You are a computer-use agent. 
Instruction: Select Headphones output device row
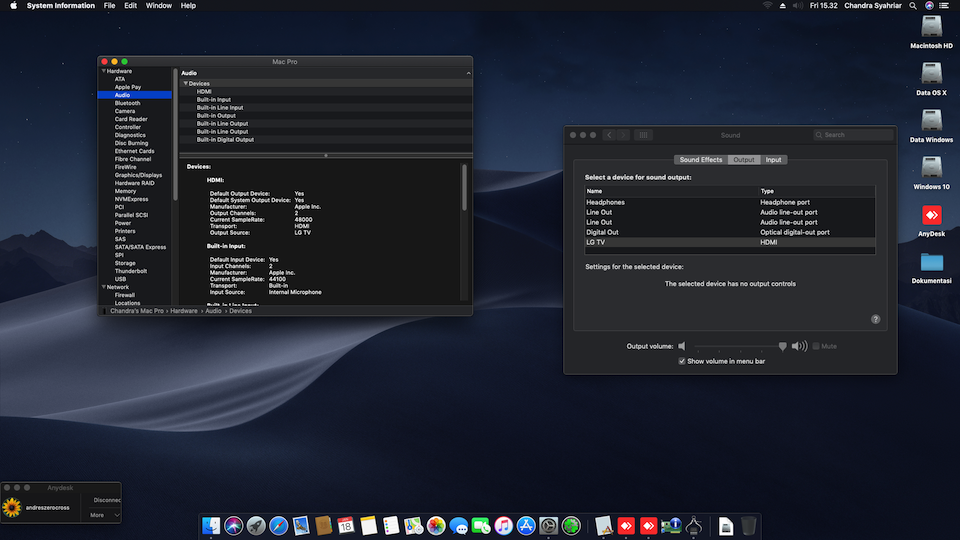pyautogui.click(x=730, y=202)
